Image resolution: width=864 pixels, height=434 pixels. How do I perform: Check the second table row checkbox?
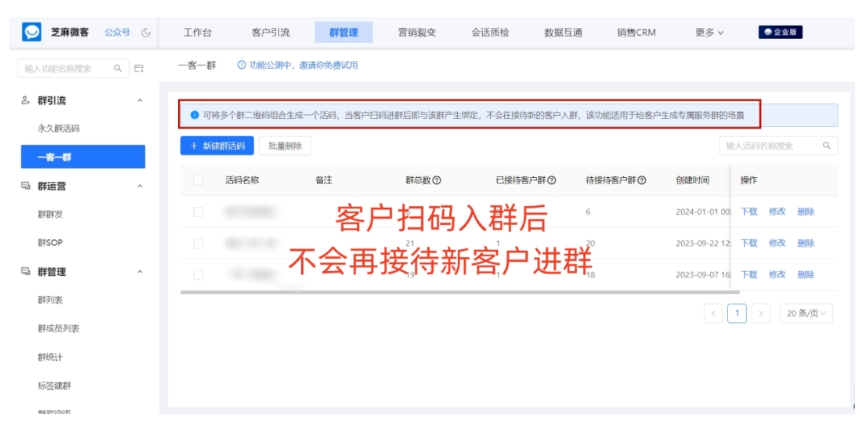198,243
